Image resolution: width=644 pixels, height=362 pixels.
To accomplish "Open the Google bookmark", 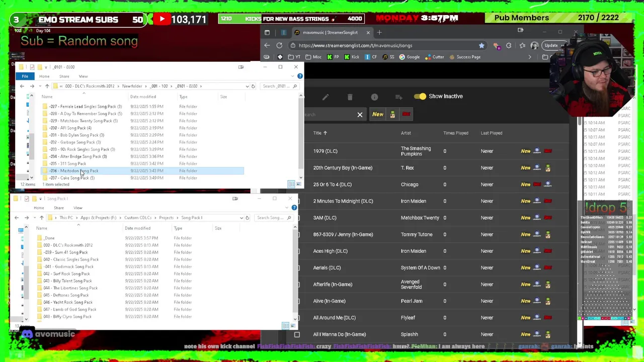I will (410, 57).
